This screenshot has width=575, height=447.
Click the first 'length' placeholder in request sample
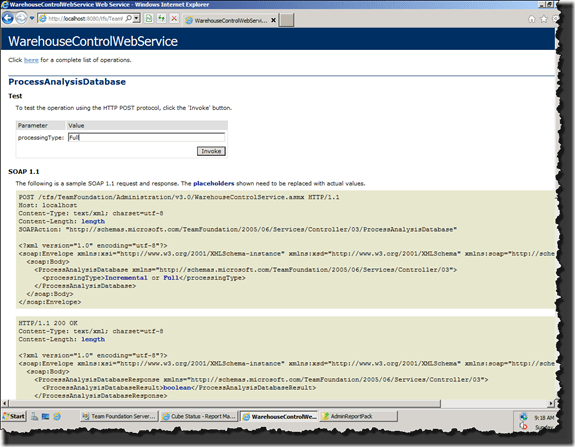click(x=93, y=221)
